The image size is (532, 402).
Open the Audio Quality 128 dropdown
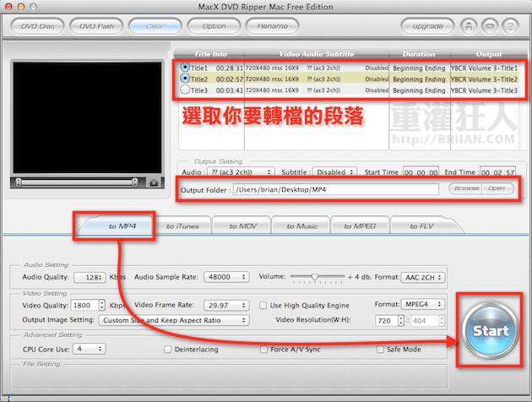tap(90, 277)
